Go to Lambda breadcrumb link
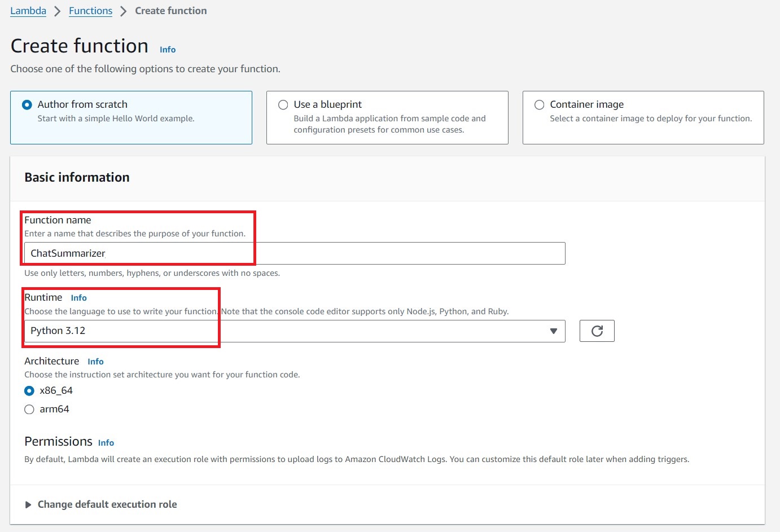780x532 pixels. pyautogui.click(x=28, y=11)
